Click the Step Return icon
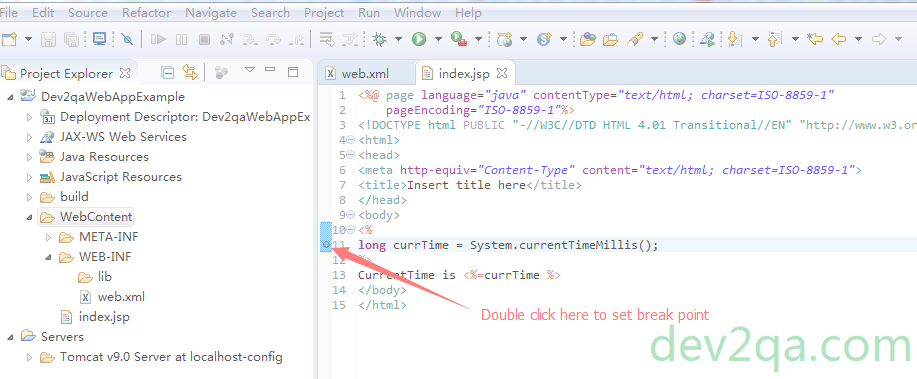This screenshot has width=917, height=379. coord(296,39)
